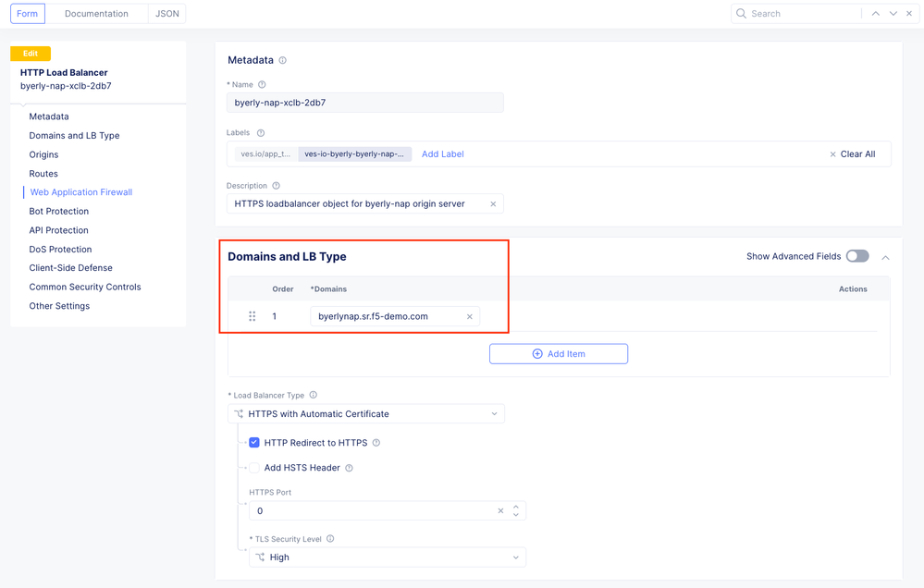
Task: Collapse the Domains and LB Type section
Action: pyautogui.click(x=886, y=257)
